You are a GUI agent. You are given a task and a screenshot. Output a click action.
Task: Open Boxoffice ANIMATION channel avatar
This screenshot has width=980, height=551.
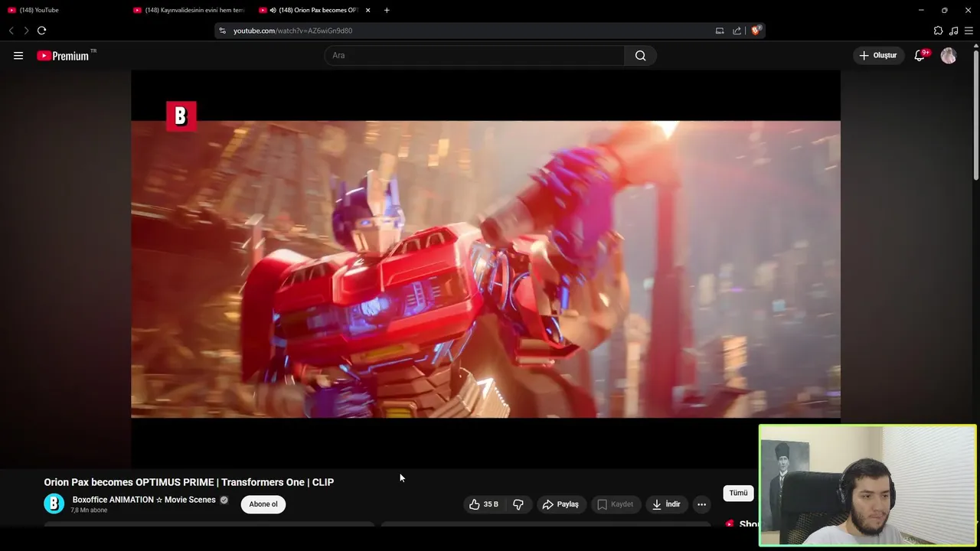54,504
